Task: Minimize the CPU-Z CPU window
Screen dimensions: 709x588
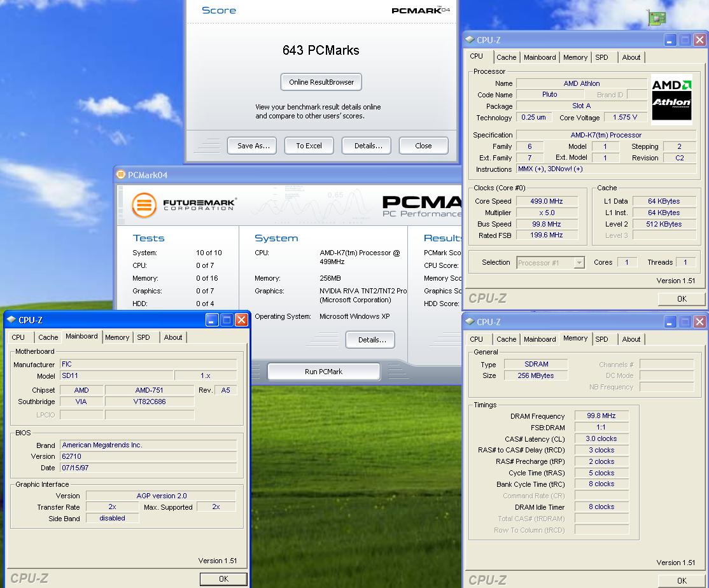Action: tap(670, 39)
